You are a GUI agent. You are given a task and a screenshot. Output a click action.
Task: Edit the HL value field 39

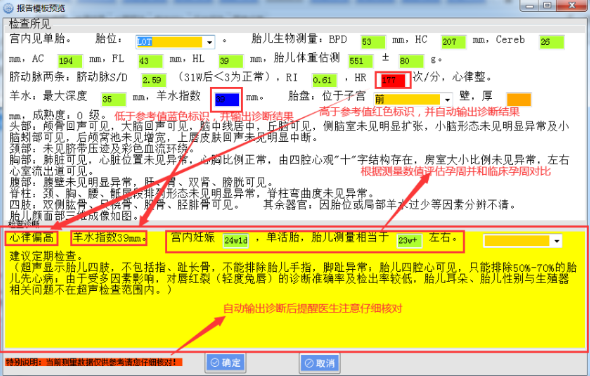(x=231, y=61)
